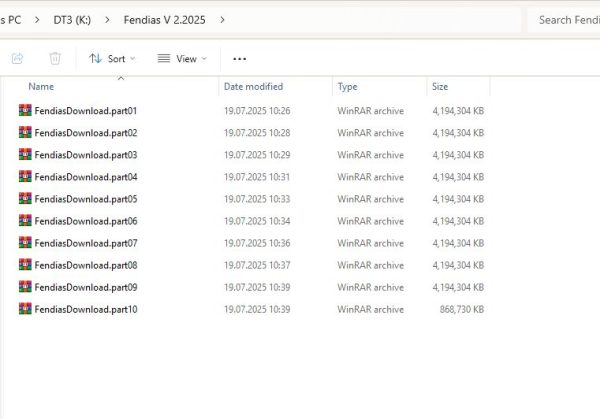Select file name FendiasDownload.part08
Viewport: 600px width, 419px height.
[86, 265]
